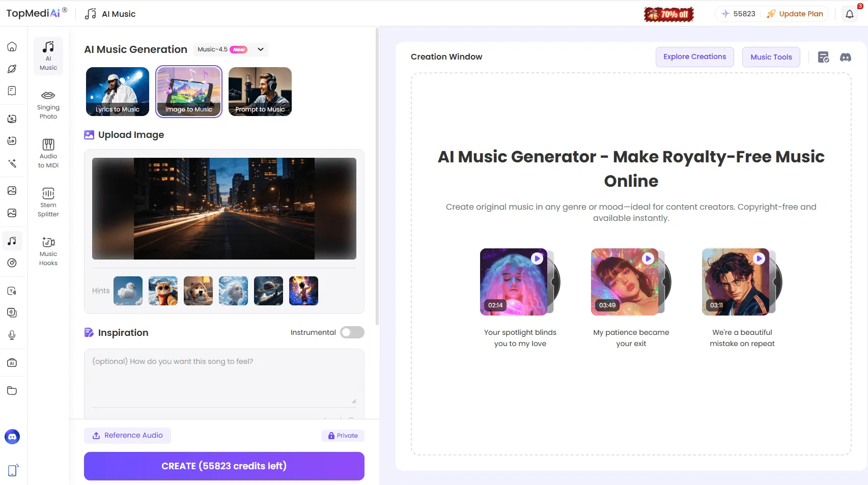The width and height of the screenshot is (868, 485).
Task: Click the CREATE button
Action: [224, 466]
